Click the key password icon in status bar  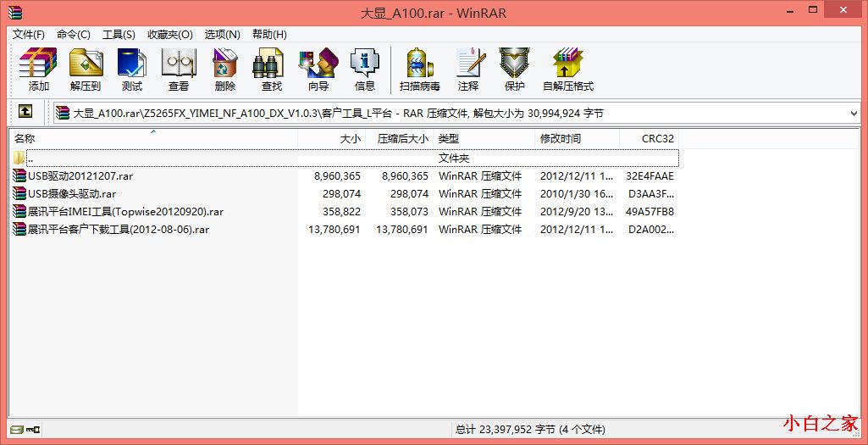(33, 429)
